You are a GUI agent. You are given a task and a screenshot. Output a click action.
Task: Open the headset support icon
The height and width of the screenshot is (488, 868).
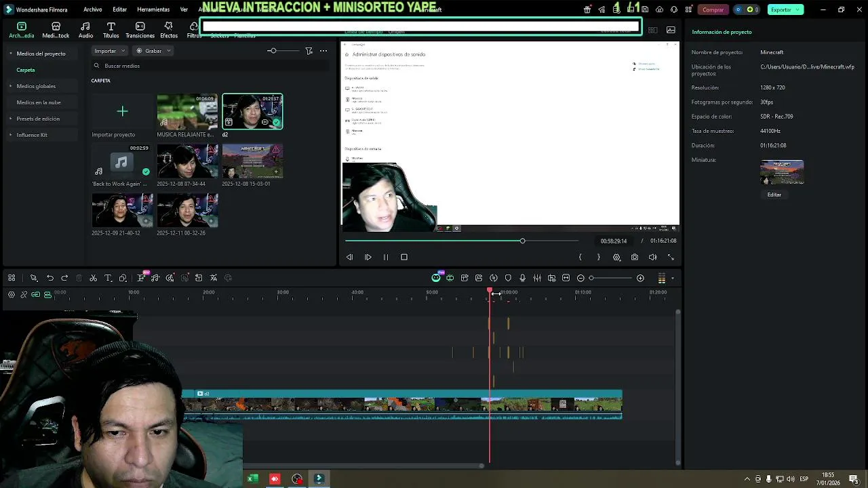pos(674,9)
